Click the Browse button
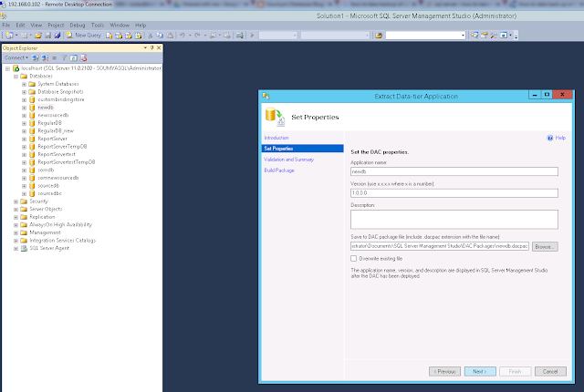The height and width of the screenshot is (392, 584). [x=545, y=246]
